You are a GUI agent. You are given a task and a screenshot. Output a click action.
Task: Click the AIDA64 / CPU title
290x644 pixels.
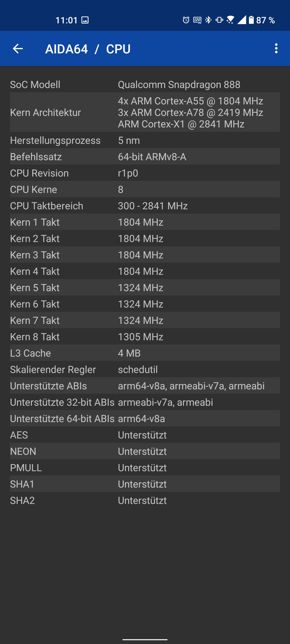pos(88,49)
